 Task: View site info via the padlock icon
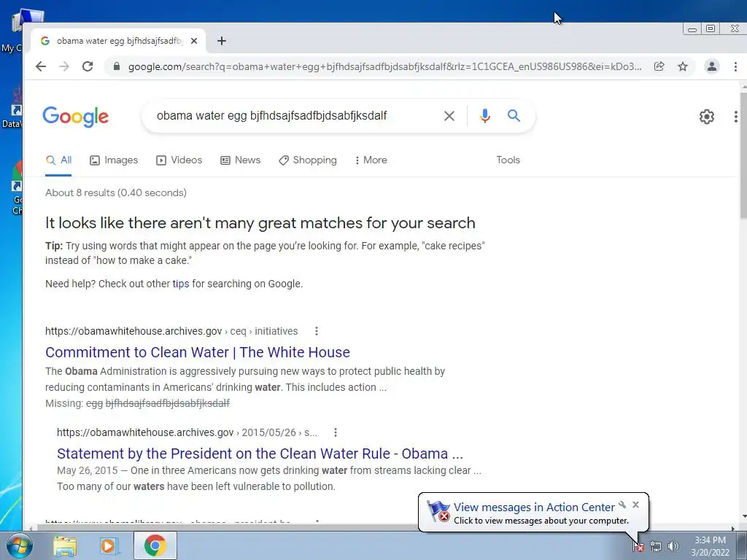pos(116,66)
